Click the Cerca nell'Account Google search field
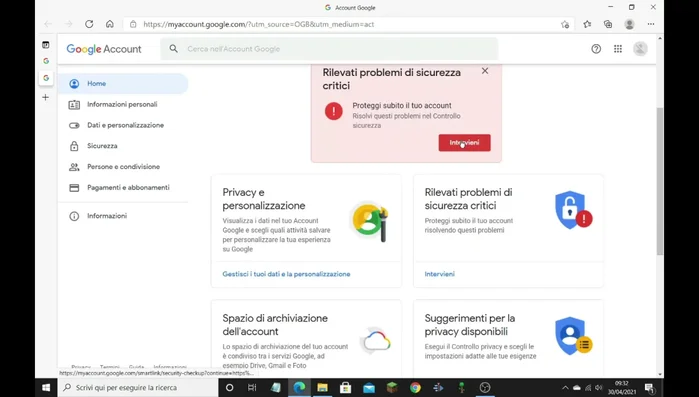 [329, 49]
